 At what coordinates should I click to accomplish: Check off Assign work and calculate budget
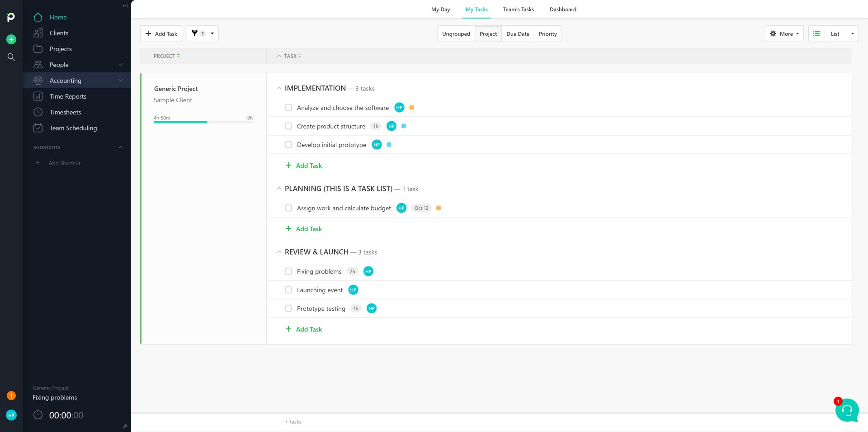pyautogui.click(x=288, y=208)
